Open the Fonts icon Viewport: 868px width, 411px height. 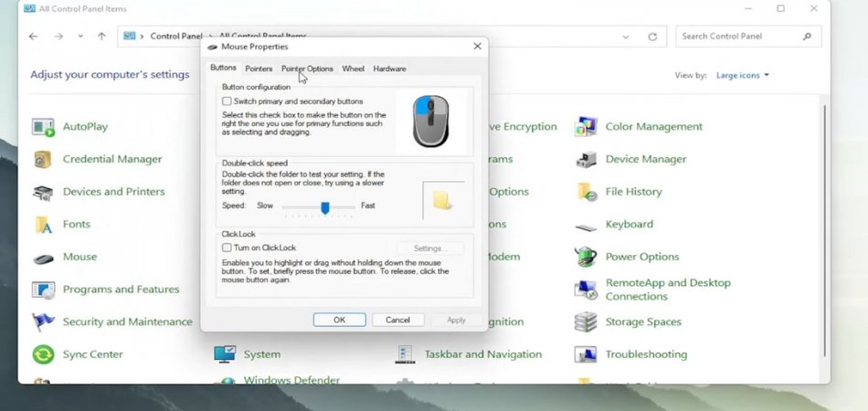point(43,225)
